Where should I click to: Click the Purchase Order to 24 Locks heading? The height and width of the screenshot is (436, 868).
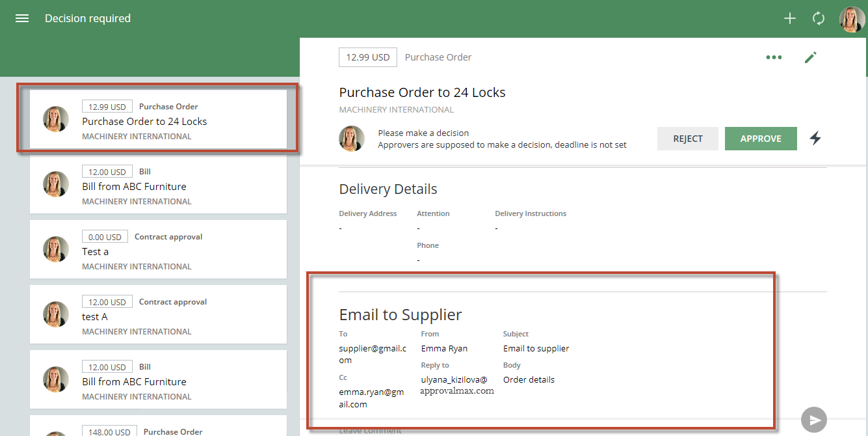click(423, 92)
